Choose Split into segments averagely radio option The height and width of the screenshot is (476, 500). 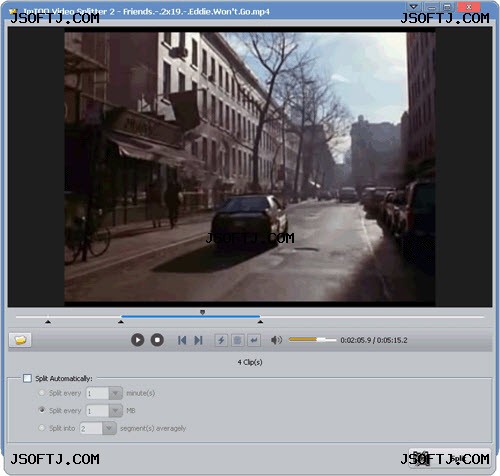pyautogui.click(x=42, y=428)
